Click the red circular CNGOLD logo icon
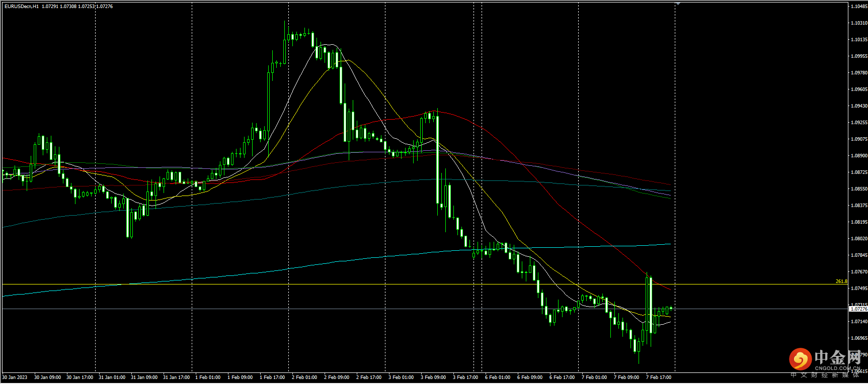The width and height of the screenshot is (868, 384). click(x=800, y=359)
